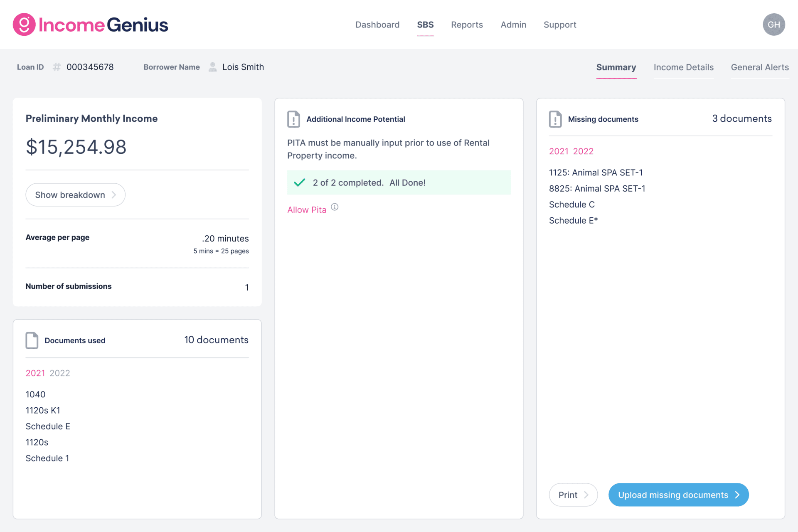798x532 pixels.
Task: Open the Reports menu item
Action: 467,25
